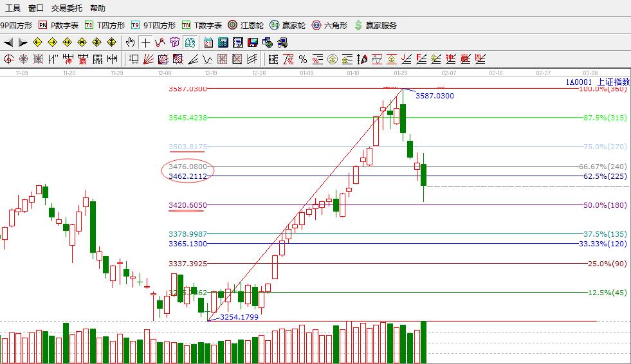Viewport: 631px width, 364px height.
Task: Click the yellow diamond left-arrow icon
Action: pos(37,42)
